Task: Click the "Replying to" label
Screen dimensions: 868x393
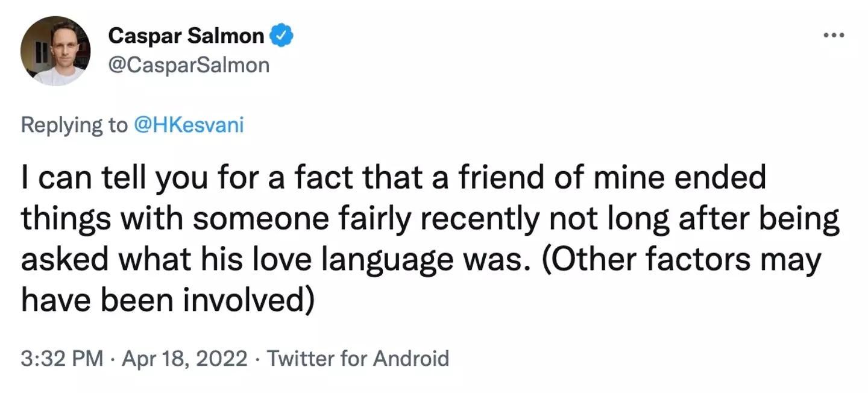Action: click(75, 125)
